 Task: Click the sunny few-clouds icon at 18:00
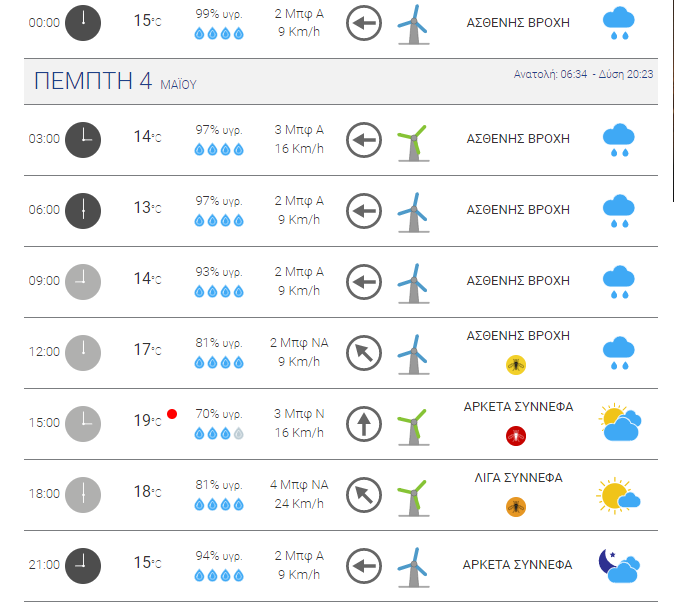(x=618, y=495)
